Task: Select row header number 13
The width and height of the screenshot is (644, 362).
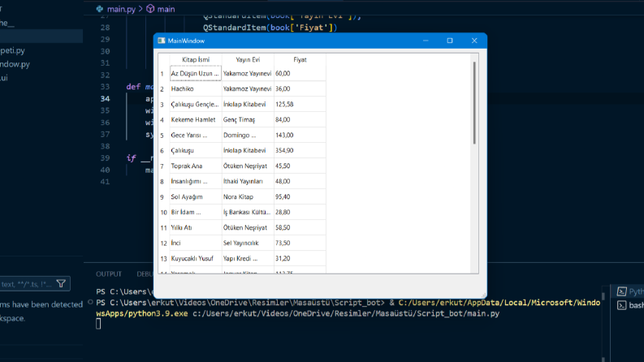Action: 163,259
